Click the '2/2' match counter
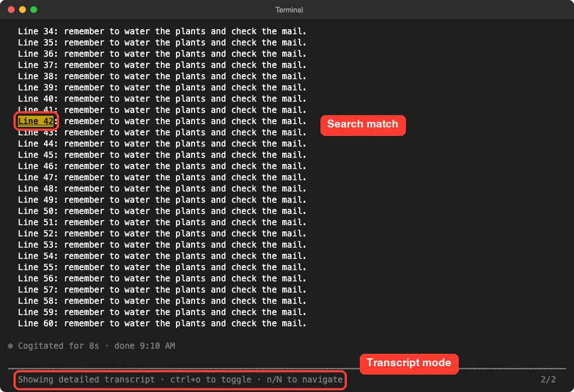Screen dimensions: 574x392 548,380
